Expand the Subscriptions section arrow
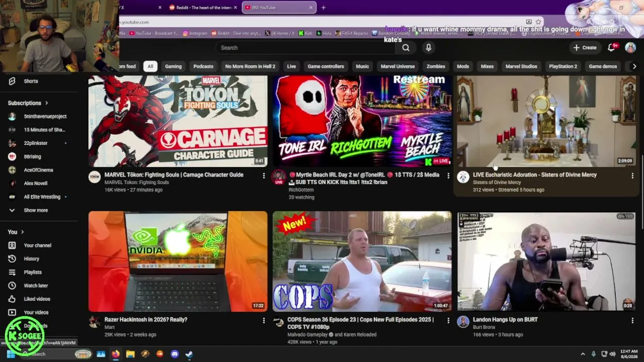 [47, 103]
